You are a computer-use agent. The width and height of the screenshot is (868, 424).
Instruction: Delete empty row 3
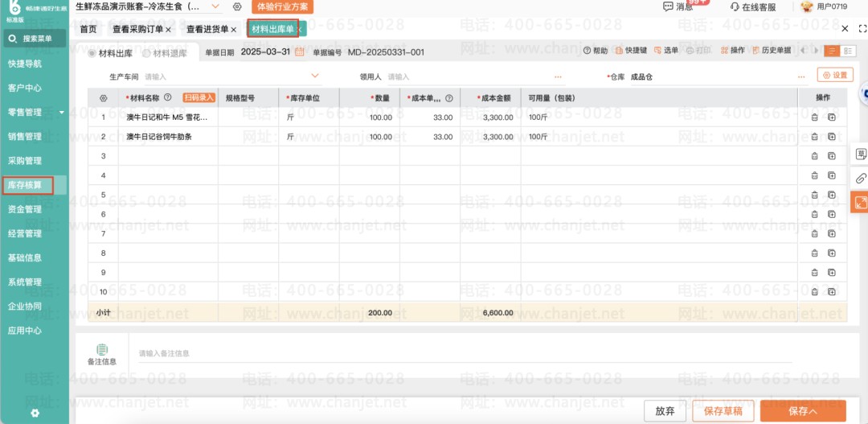[814, 156]
